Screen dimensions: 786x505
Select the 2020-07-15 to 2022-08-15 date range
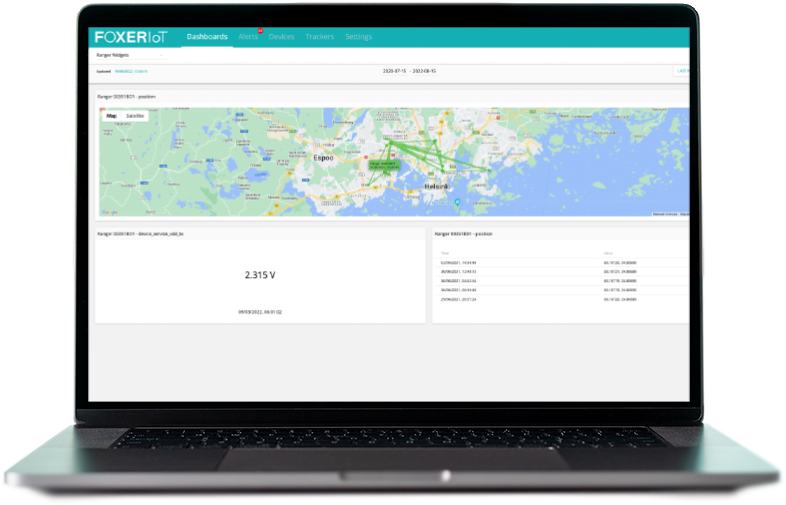pos(409,71)
